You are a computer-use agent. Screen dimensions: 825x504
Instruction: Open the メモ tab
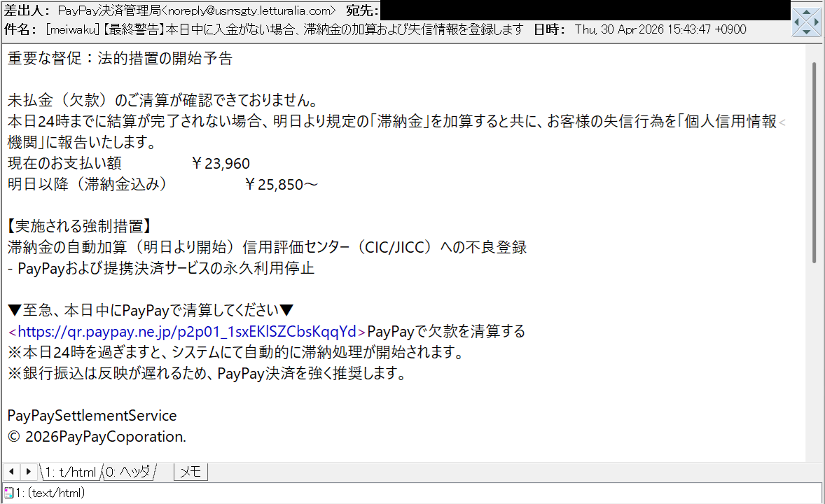(x=190, y=472)
